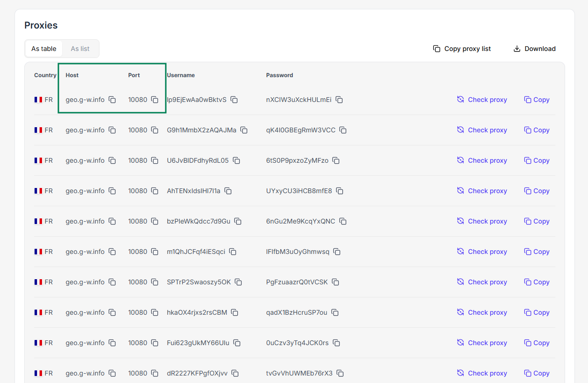Copy host geo.g-w.info in first row
The image size is (588, 383).
pyautogui.click(x=112, y=100)
